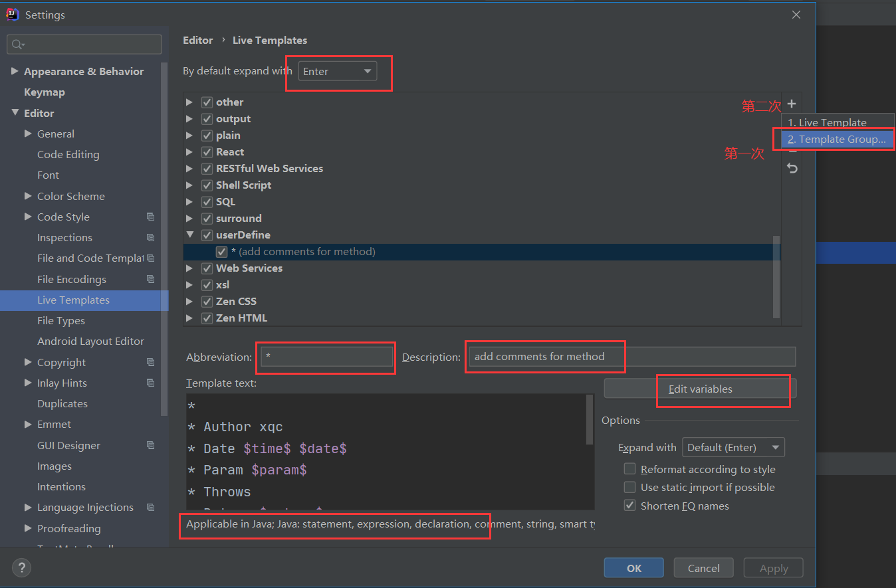Screen dimensions: 896x588
Task: Confirm settings with the OK button
Action: [633, 568]
